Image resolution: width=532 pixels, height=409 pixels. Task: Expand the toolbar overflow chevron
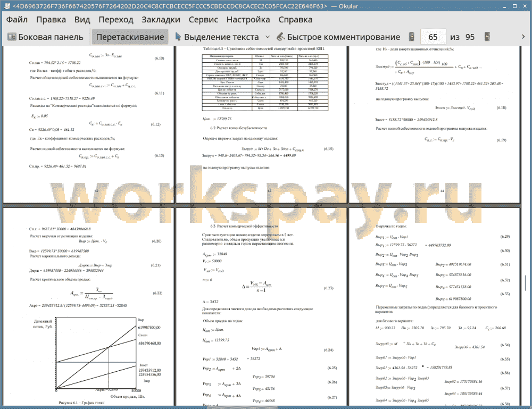[523, 37]
